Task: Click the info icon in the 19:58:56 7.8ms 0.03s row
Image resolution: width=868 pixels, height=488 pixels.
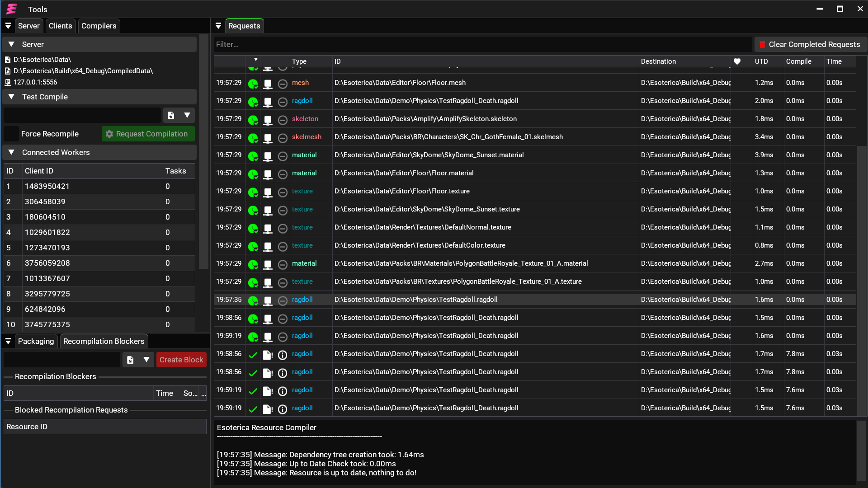Action: point(283,355)
